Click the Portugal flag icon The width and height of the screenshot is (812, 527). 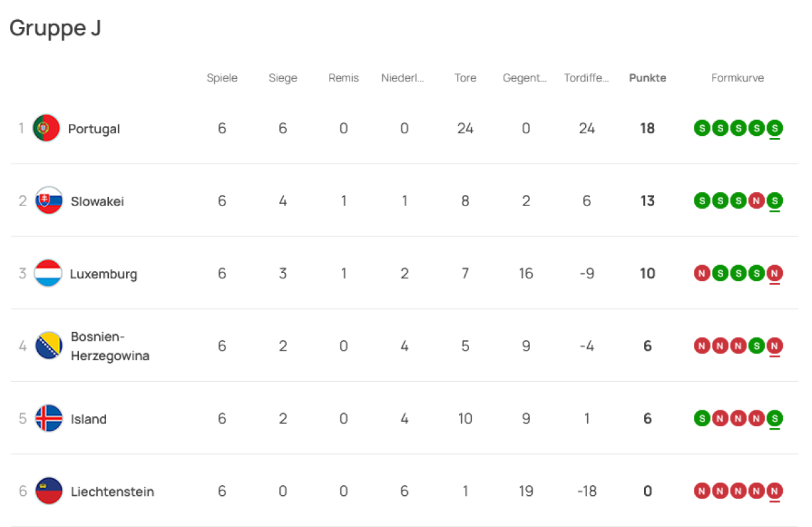[46, 128]
